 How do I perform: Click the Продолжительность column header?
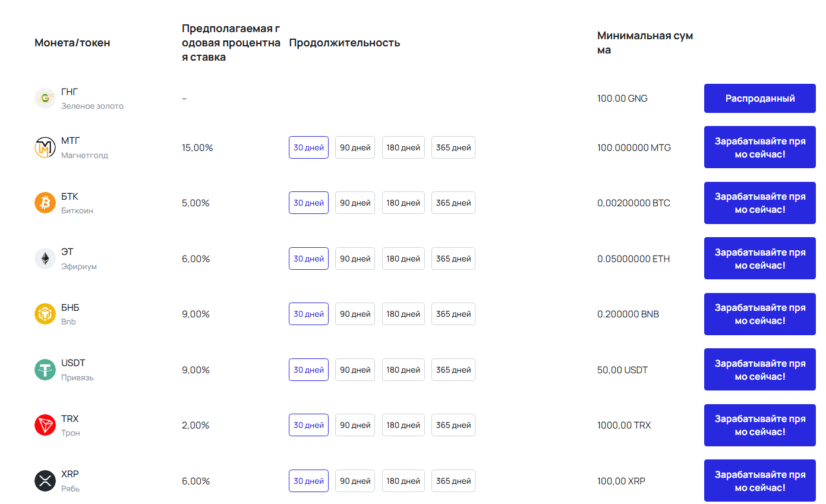pos(344,43)
